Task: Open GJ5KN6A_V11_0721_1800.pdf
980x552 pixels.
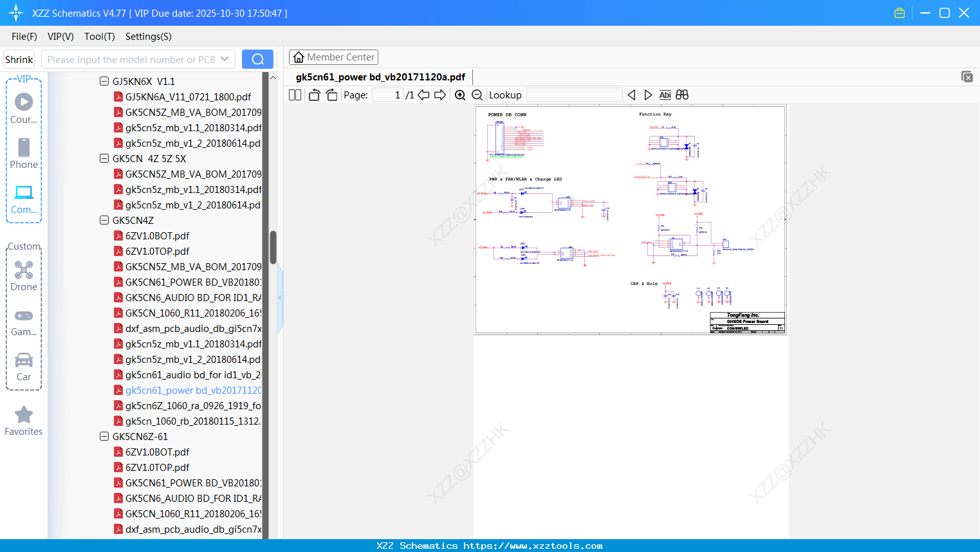Action: (x=188, y=97)
